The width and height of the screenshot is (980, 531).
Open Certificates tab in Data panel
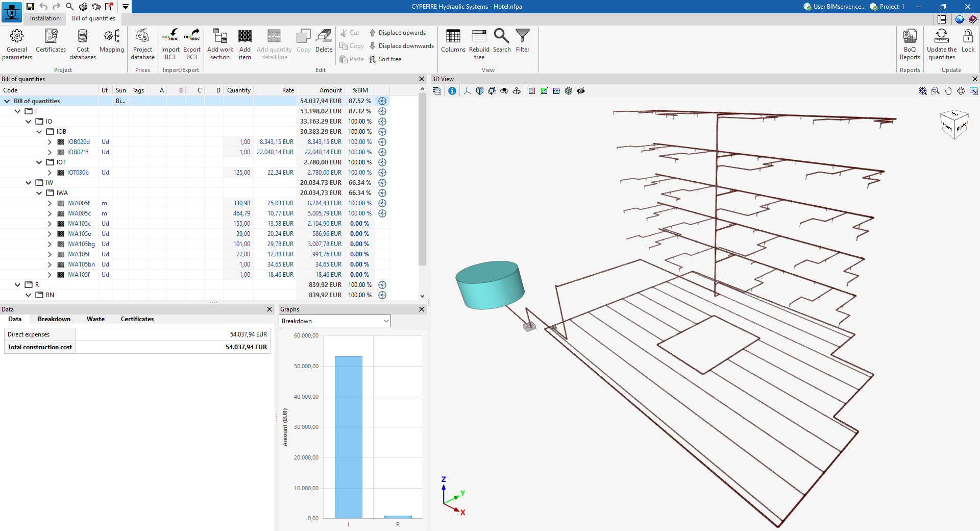(137, 319)
